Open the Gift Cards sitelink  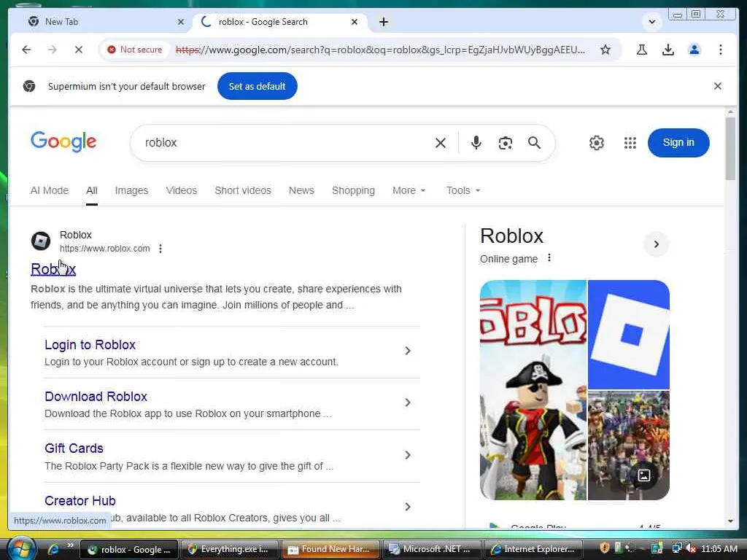click(74, 448)
